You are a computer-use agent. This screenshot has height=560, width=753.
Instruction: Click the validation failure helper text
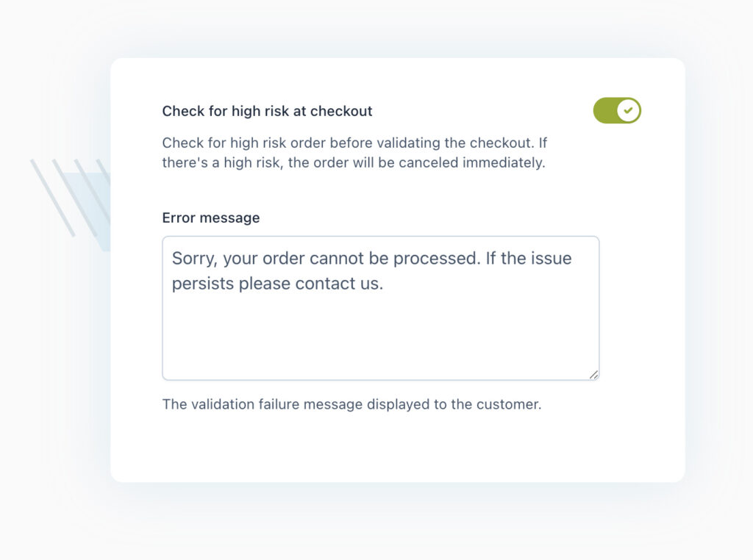(x=351, y=404)
